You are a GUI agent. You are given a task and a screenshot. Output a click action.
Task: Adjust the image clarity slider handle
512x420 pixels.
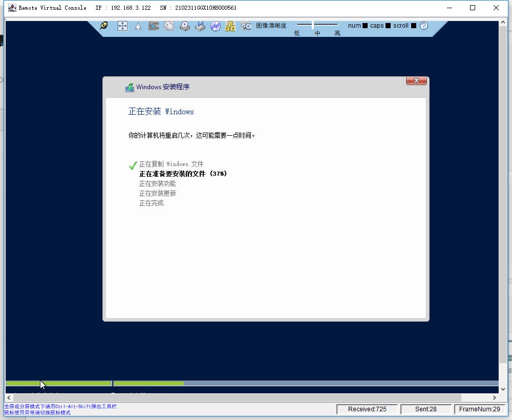pos(313,25)
